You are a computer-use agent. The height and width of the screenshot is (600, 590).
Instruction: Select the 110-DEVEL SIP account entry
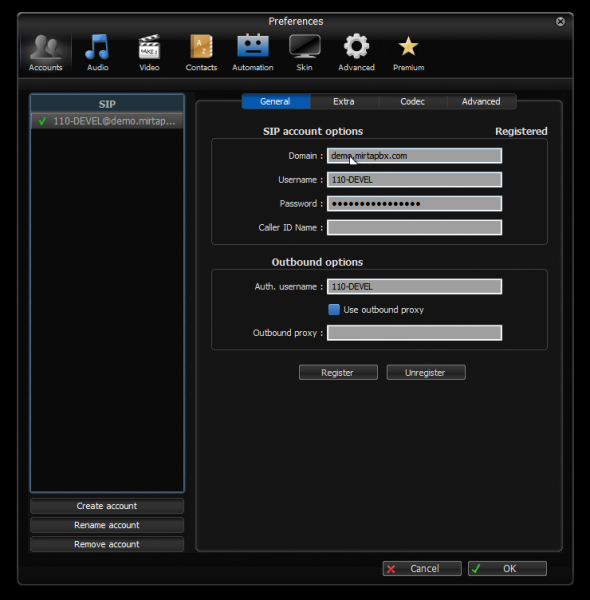107,121
